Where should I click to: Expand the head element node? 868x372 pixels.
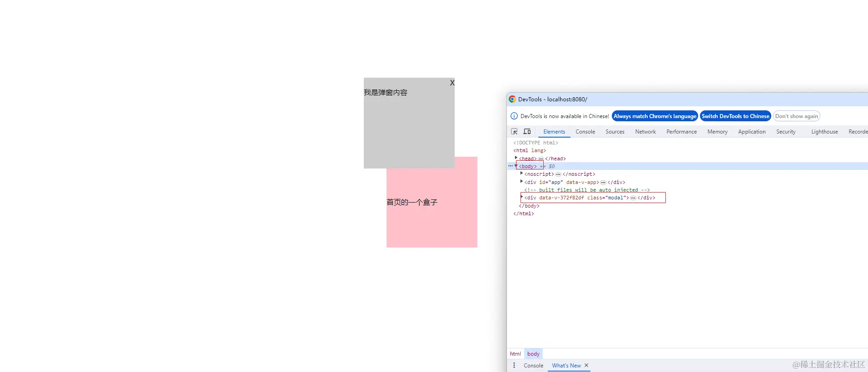[516, 158]
